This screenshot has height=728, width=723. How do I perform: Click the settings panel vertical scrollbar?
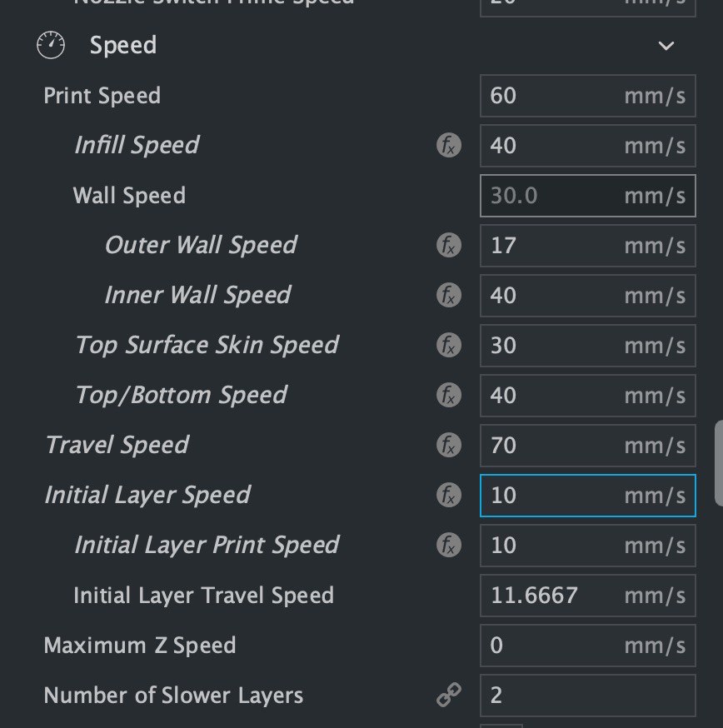(718, 463)
